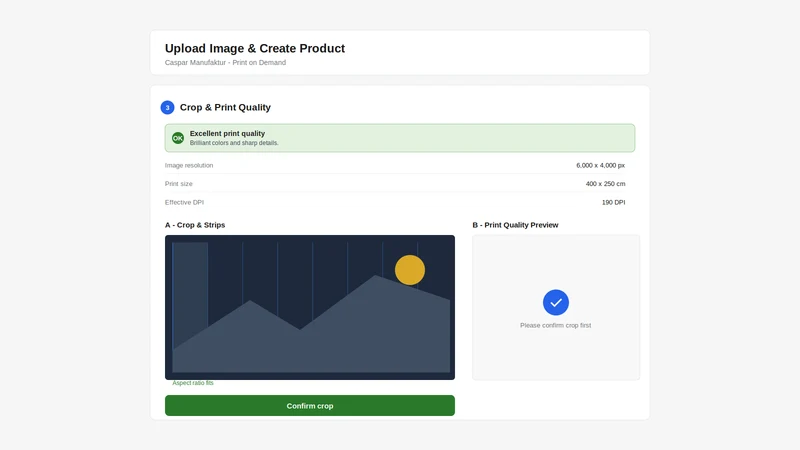Click the crop image with strips
This screenshot has height=450, width=800.
310,307
